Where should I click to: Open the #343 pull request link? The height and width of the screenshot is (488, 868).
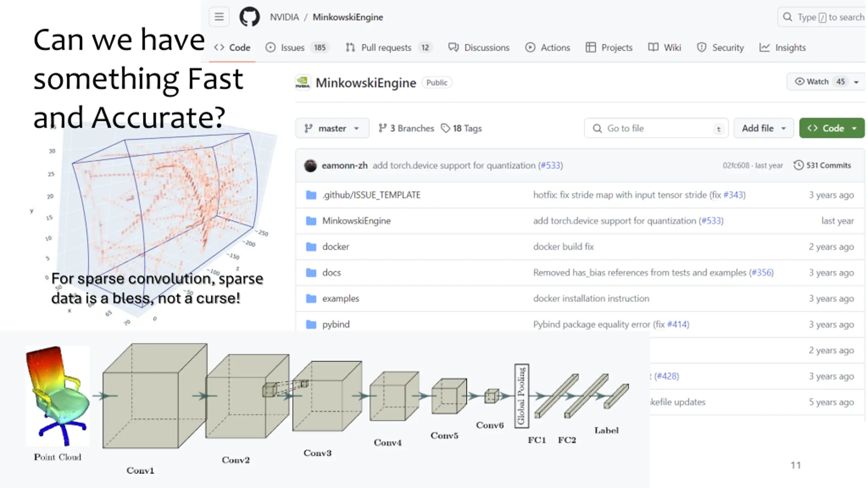point(733,195)
